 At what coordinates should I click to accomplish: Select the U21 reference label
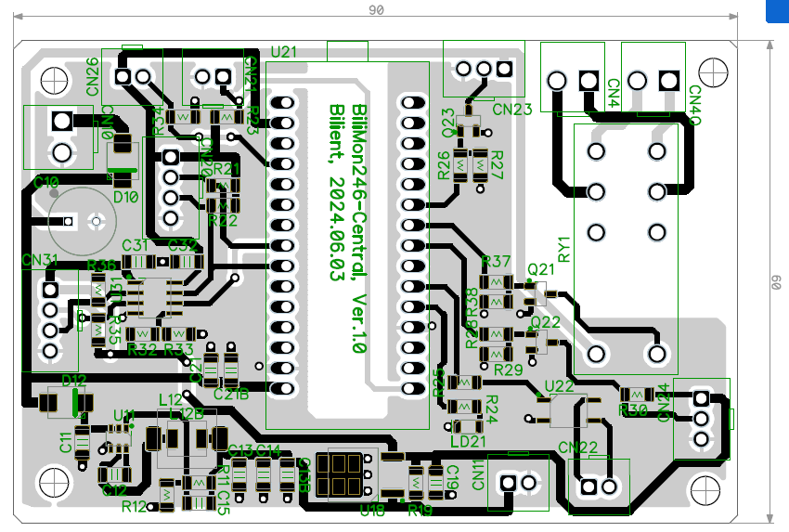pos(284,52)
